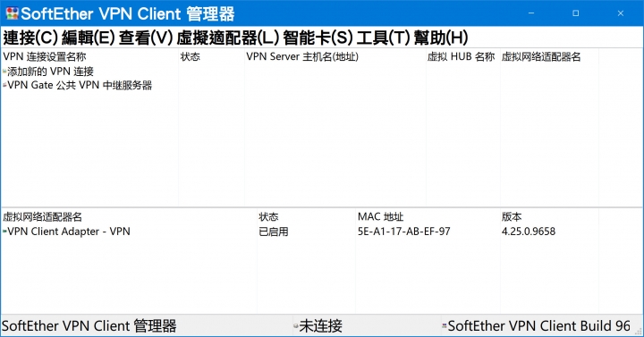Viewport: 644px width, 337px height.
Task: Select 添加新的 VPN 连接 entry
Action: pyautogui.click(x=50, y=72)
